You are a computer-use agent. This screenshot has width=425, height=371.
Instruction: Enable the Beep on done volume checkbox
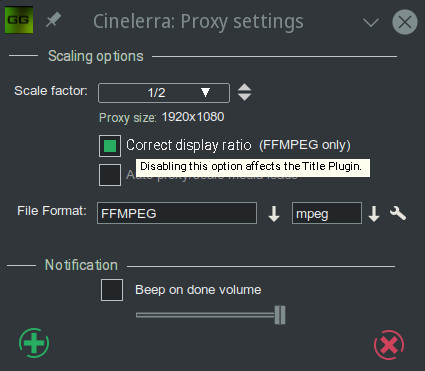tap(112, 290)
